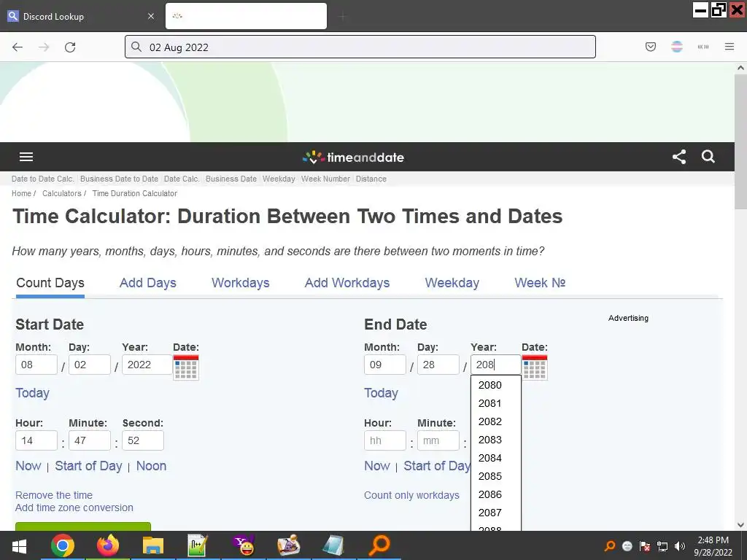This screenshot has height=560, width=747.
Task: Click the End Date Hour field
Action: tap(385, 440)
